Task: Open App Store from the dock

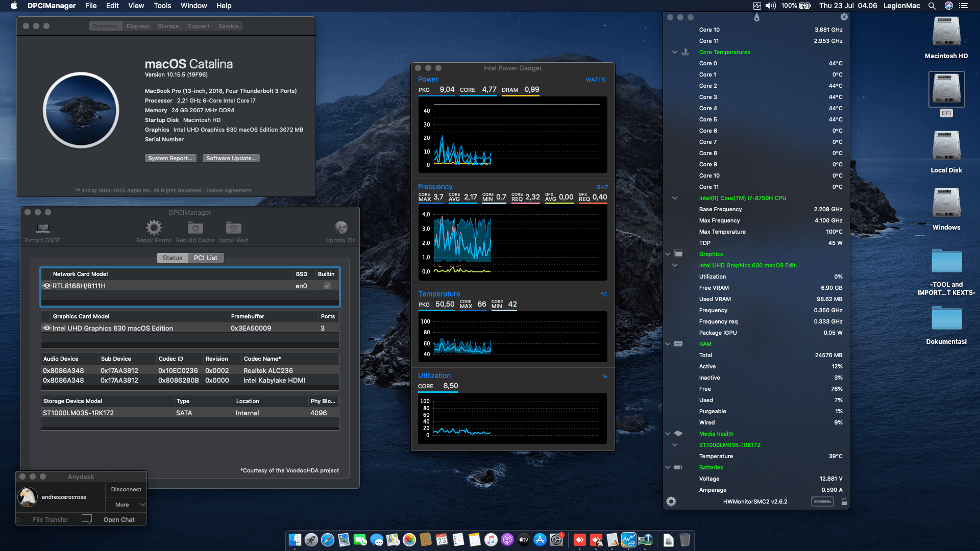Action: (x=540, y=539)
